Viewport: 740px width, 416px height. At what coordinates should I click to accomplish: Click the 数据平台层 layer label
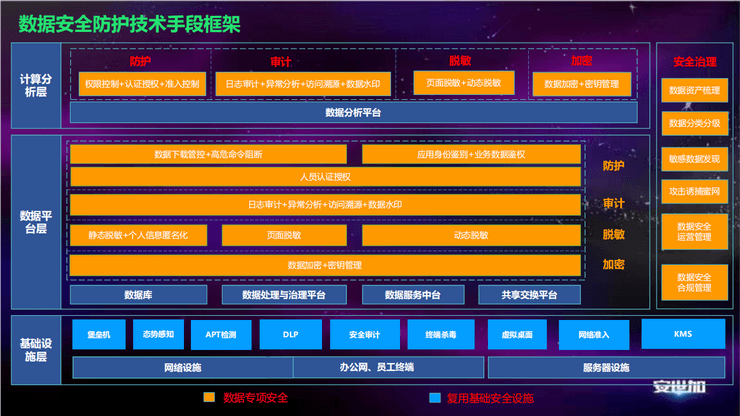[36, 222]
